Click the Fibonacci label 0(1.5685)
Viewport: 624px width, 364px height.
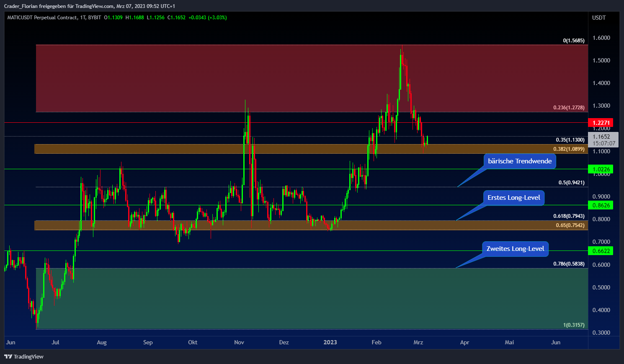click(x=574, y=41)
